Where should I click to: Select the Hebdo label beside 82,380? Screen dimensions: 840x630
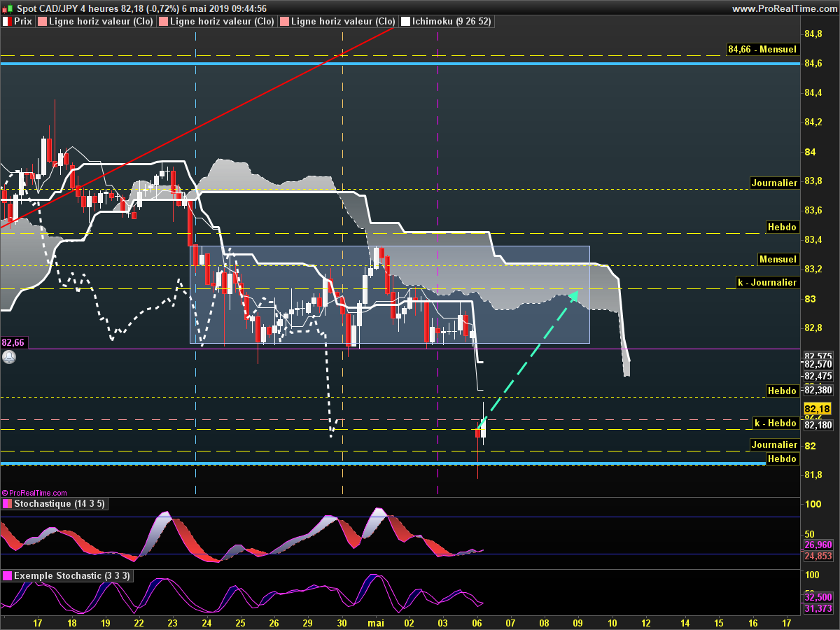(782, 391)
